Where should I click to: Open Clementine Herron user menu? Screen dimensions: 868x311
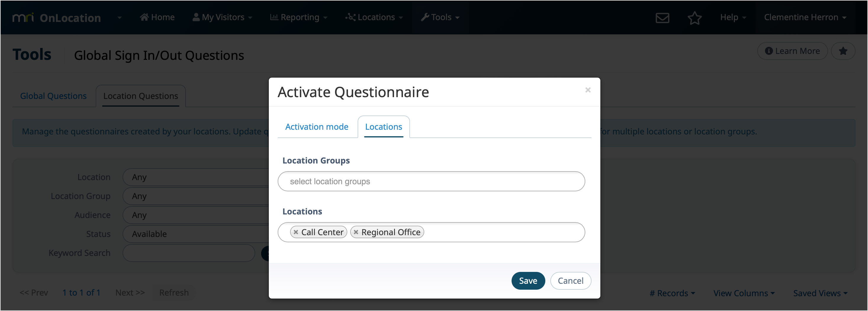pos(805,17)
